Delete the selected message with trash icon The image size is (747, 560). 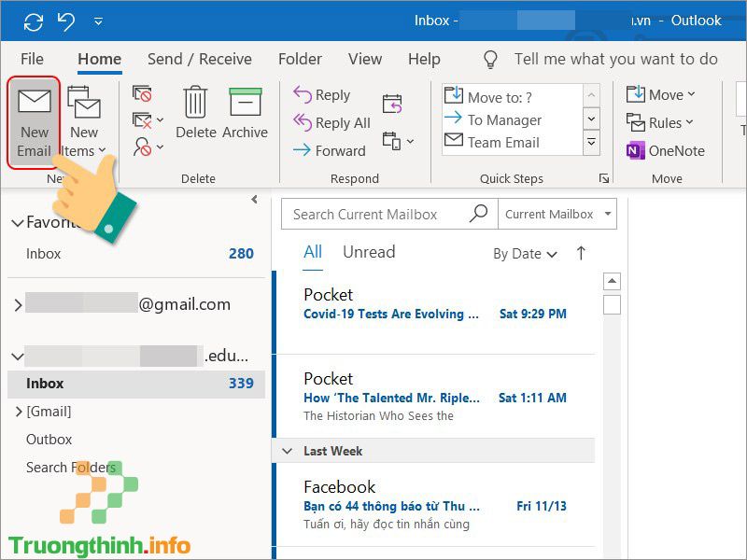tap(196, 112)
